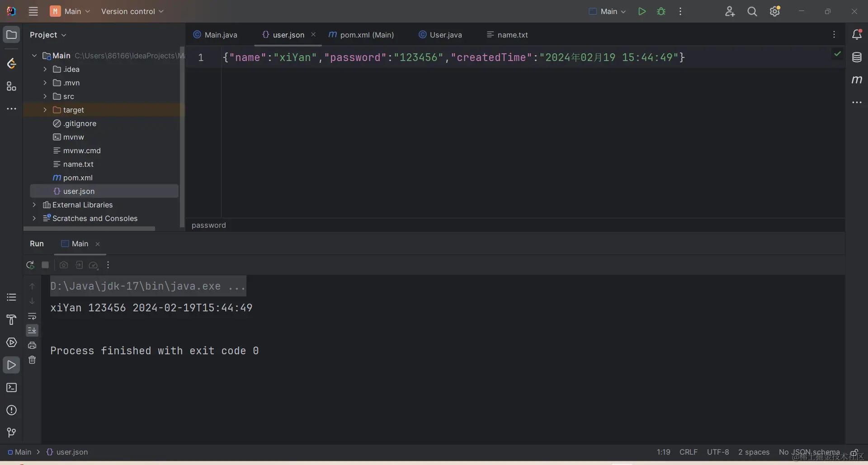Open editor tabs options menu
The height and width of the screenshot is (465, 868).
click(834, 35)
